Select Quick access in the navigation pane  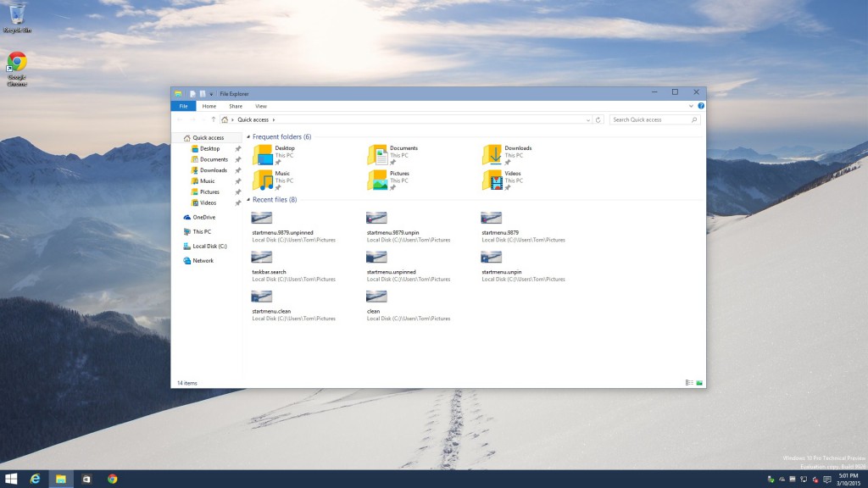[203, 138]
